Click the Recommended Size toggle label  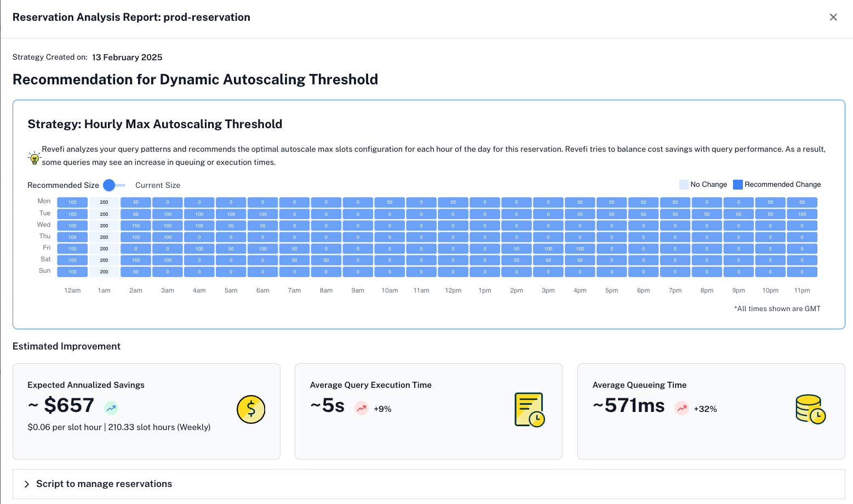[63, 185]
